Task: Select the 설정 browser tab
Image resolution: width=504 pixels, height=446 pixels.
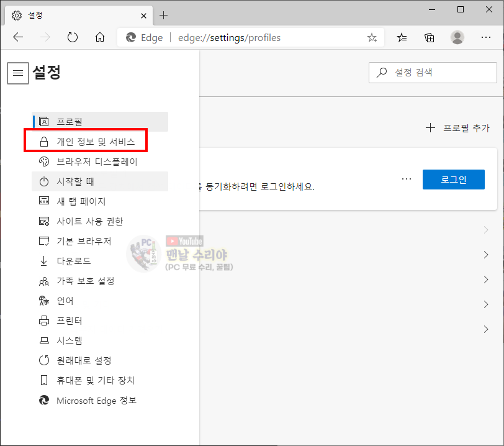Action: click(x=79, y=16)
